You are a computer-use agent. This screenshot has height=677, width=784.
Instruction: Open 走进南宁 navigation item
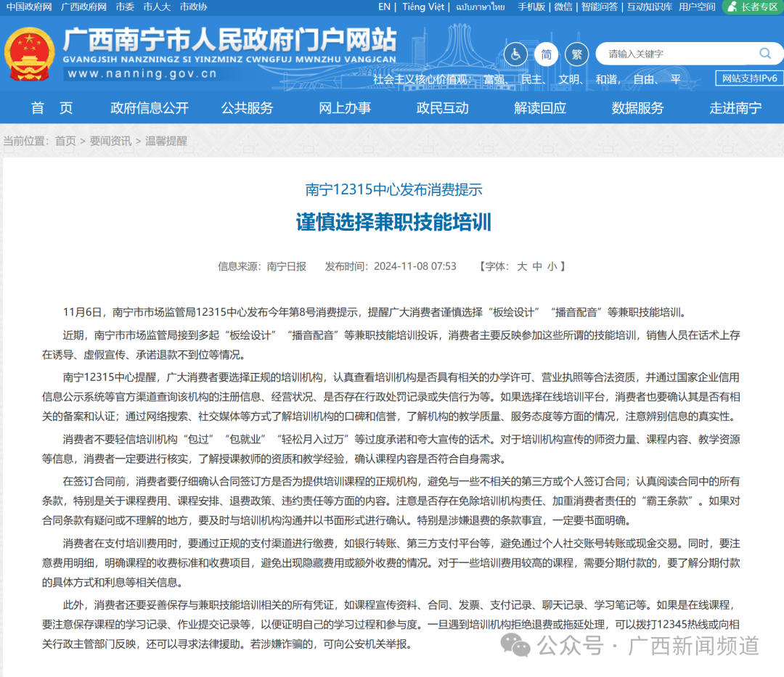(735, 108)
